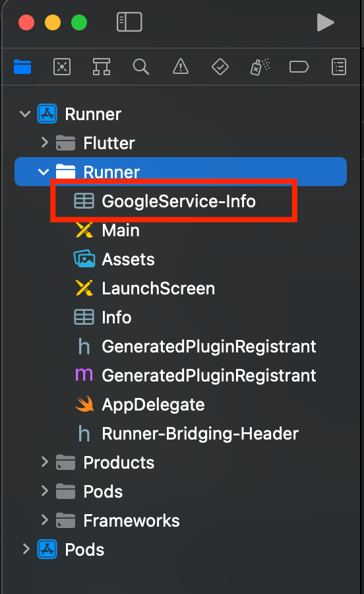Open the LaunchScreen storyboard file

[158, 288]
